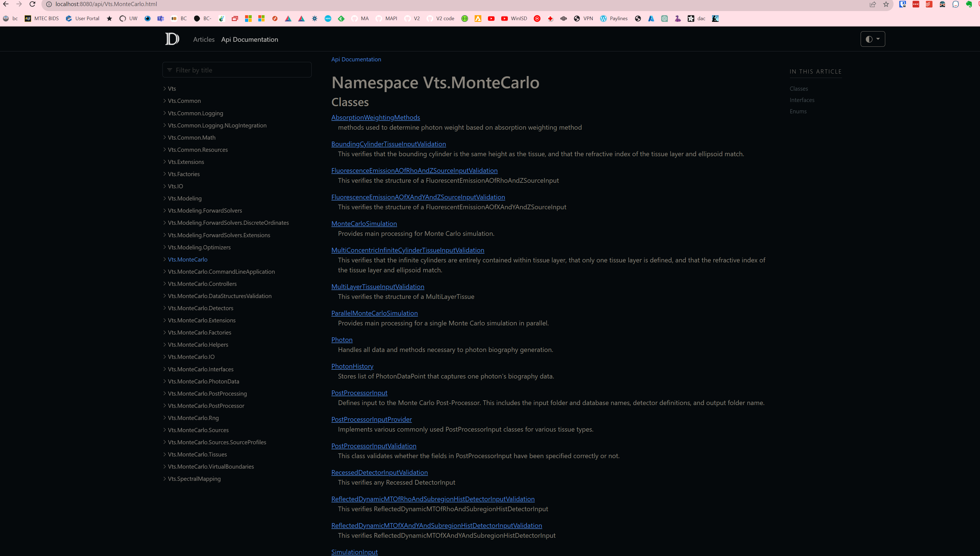Click the WinISD bookmark icon
The height and width of the screenshot is (556, 980).
click(x=505, y=18)
